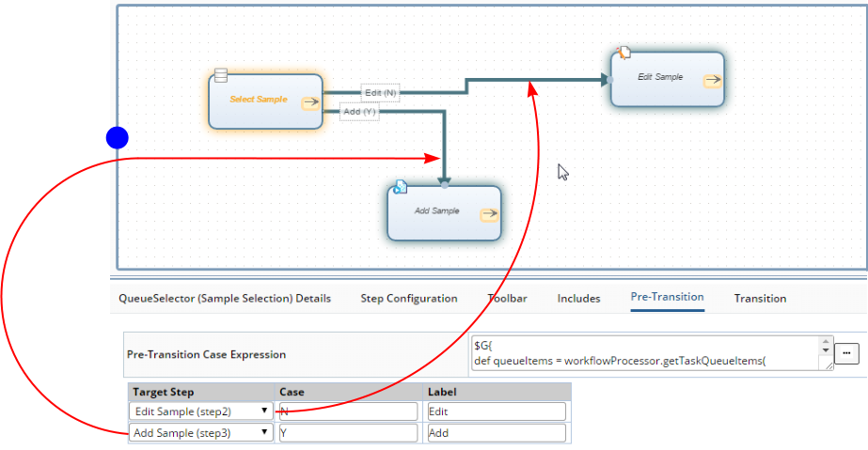Viewport: 868px width, 450px height.
Task: Select the Select Sample workflow step
Action: tap(266, 101)
